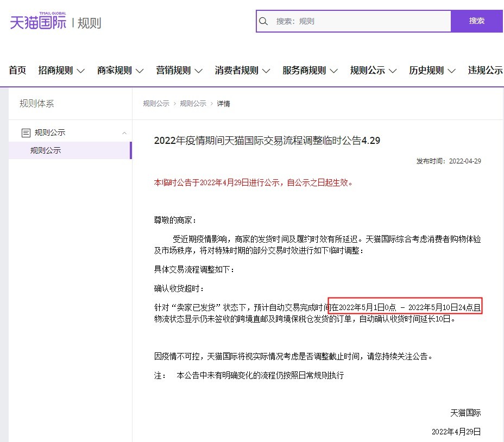Open the 消费者规则 menu
The image size is (504, 442).
click(x=242, y=70)
